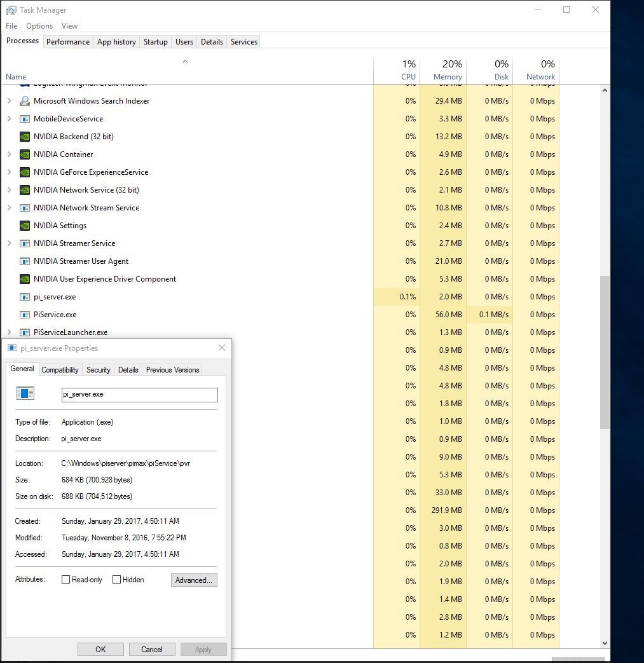Click the NVIDIA User Experience Driver Component icon
The height and width of the screenshot is (663, 644).
coord(25,279)
